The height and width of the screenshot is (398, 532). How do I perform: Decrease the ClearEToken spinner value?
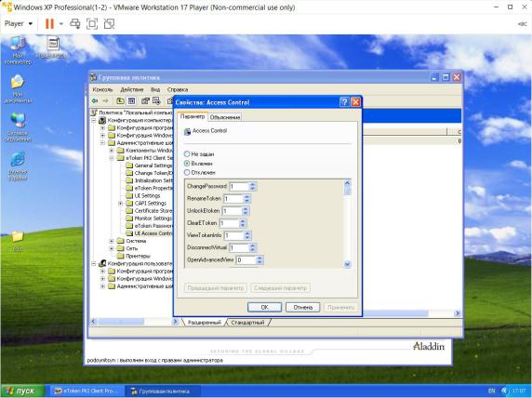tap(242, 225)
